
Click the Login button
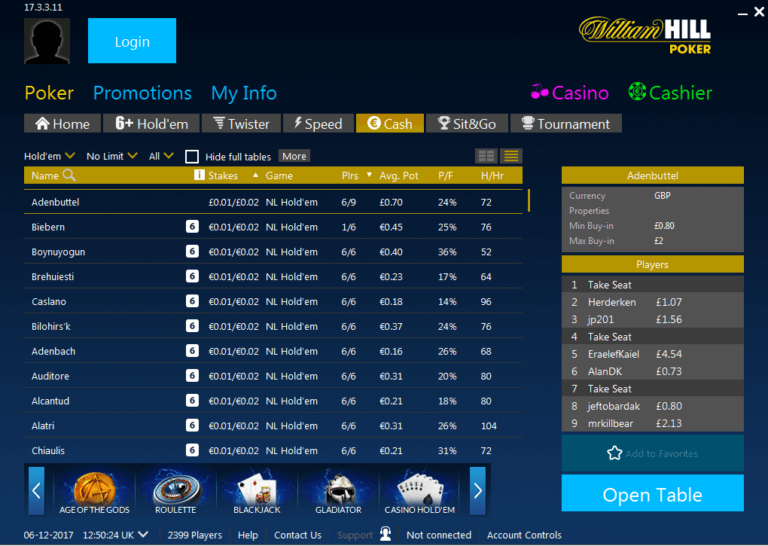[132, 41]
